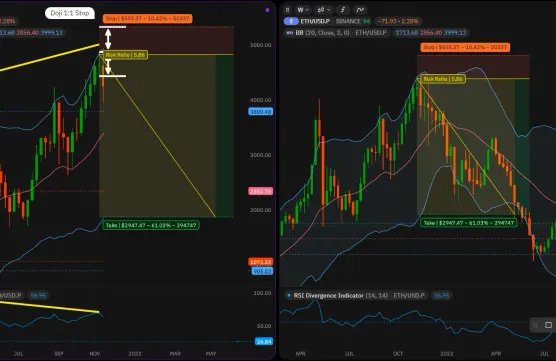The height and width of the screenshot is (361, 556).
Task: Open the BB (20, Close, 2, 0) indicator label
Action: pyautogui.click(x=322, y=33)
